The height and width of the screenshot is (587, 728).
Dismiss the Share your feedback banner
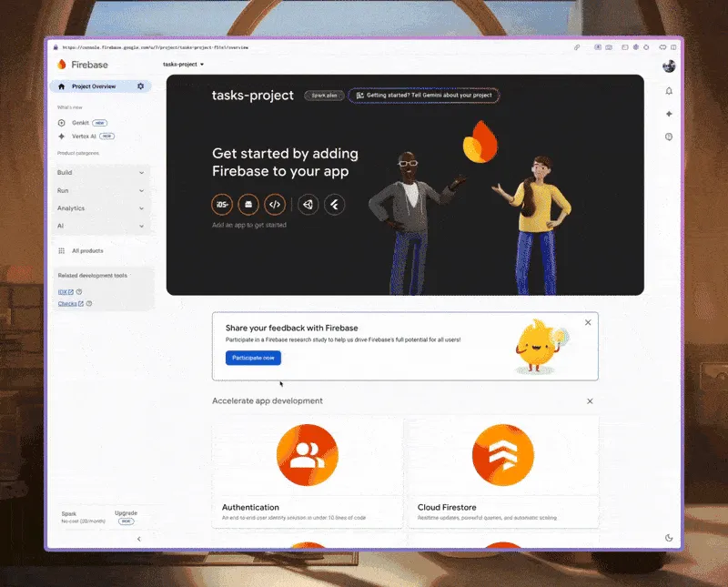(588, 322)
